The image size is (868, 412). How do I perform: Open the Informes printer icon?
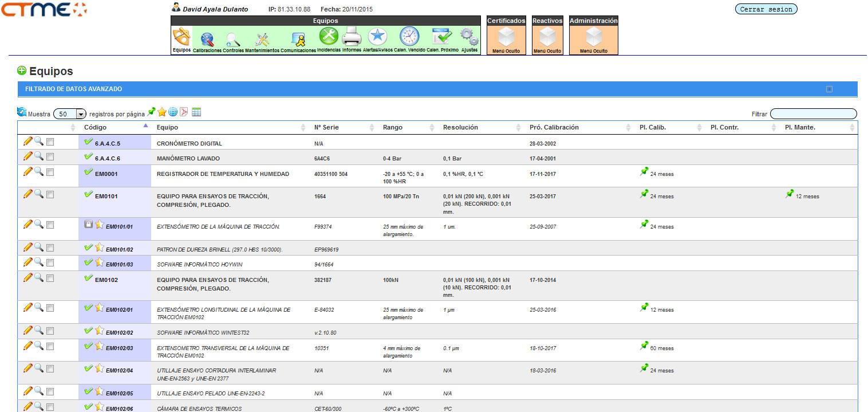(x=352, y=37)
